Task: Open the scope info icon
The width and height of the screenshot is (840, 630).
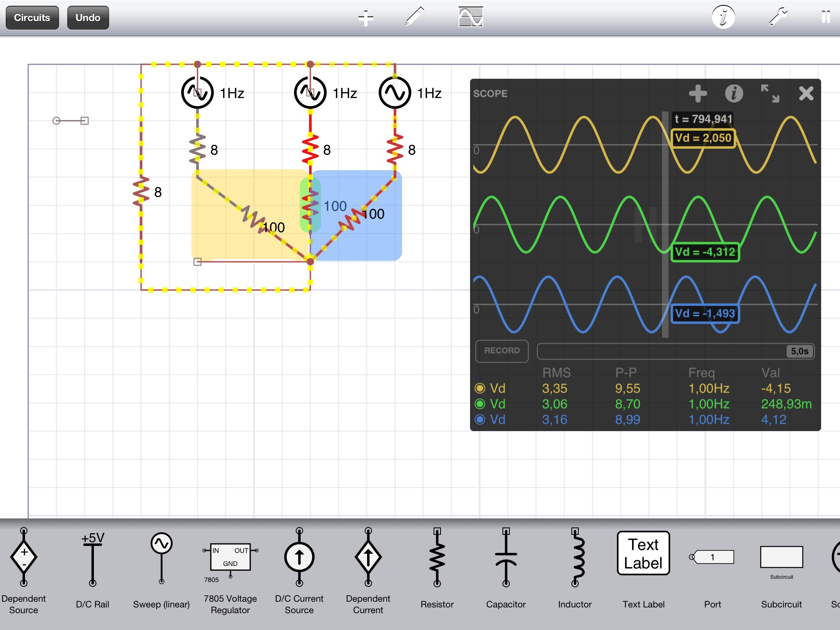Action: click(x=734, y=94)
